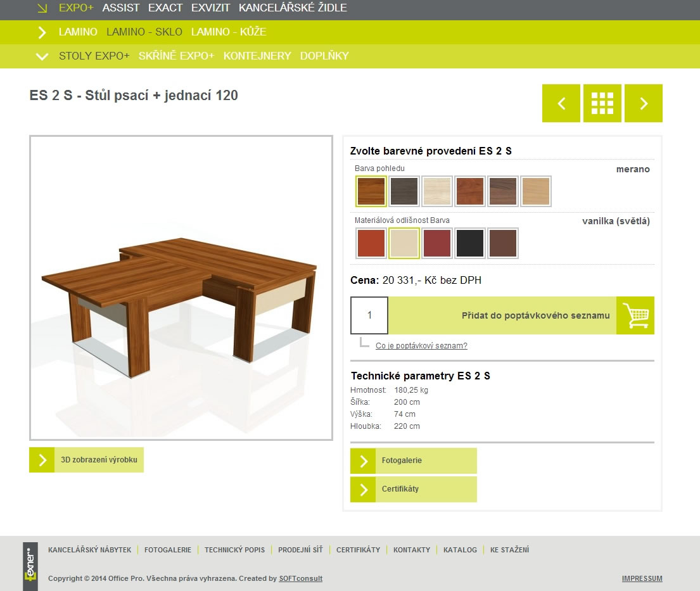Click the quantity input field
This screenshot has height=591, width=700.
point(369,315)
